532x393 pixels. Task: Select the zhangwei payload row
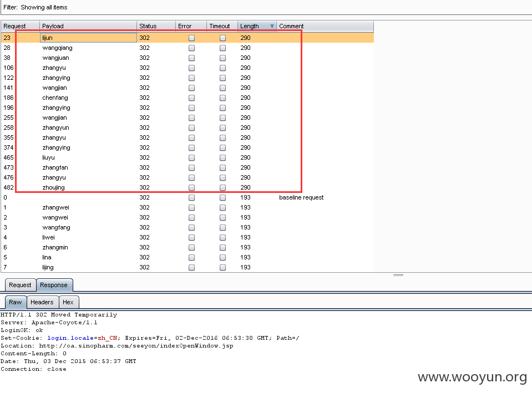coord(188,207)
